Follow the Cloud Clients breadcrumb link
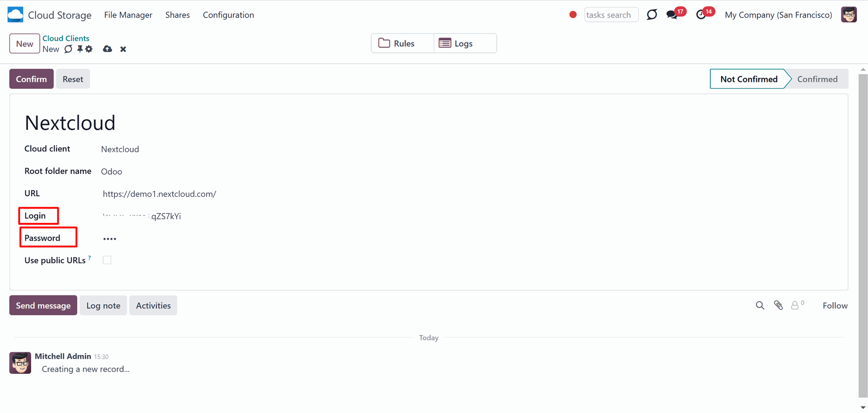The height and width of the screenshot is (413, 868). point(66,38)
